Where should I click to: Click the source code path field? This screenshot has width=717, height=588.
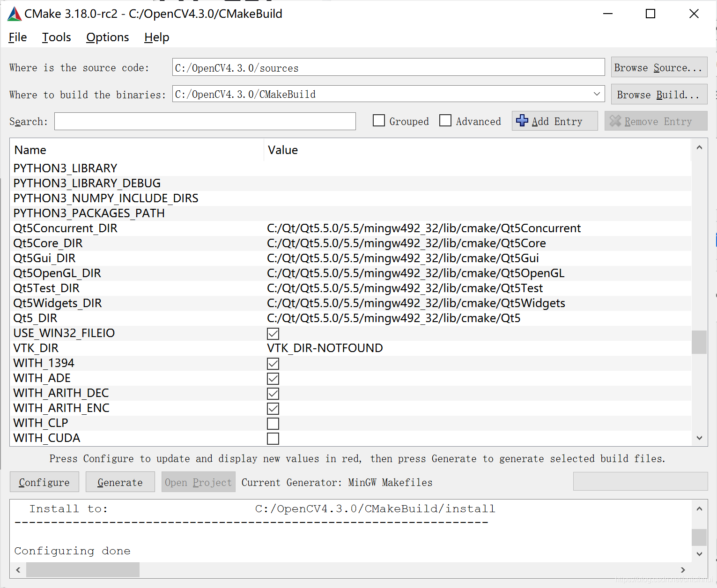pos(388,67)
